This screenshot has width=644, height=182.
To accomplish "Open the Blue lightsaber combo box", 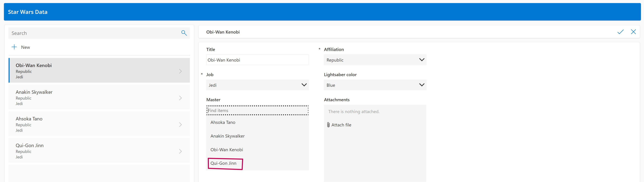I will [375, 85].
